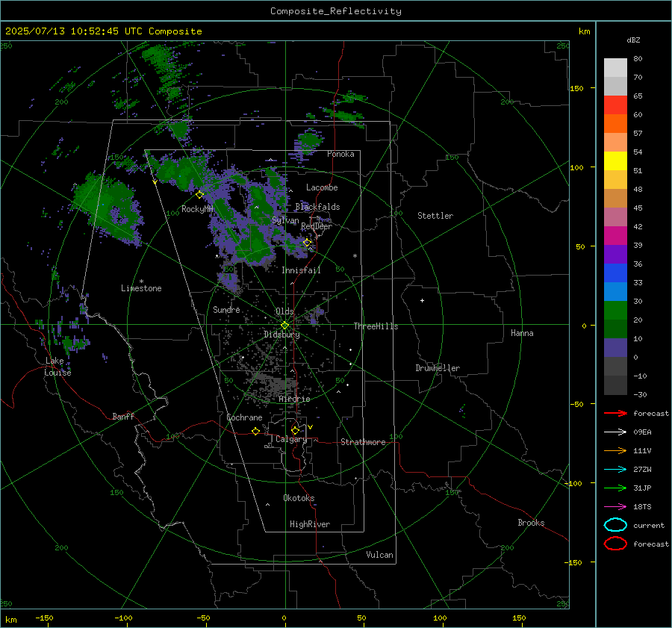This screenshot has width=672, height=628.
Task: Click the 80 dBZ scale value
Action: click(x=638, y=59)
